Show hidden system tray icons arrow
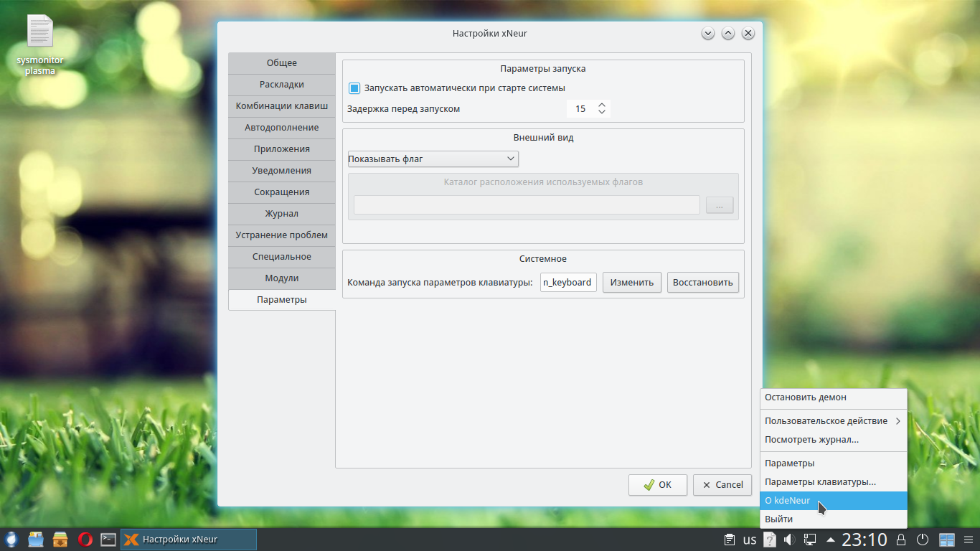 [x=830, y=540]
